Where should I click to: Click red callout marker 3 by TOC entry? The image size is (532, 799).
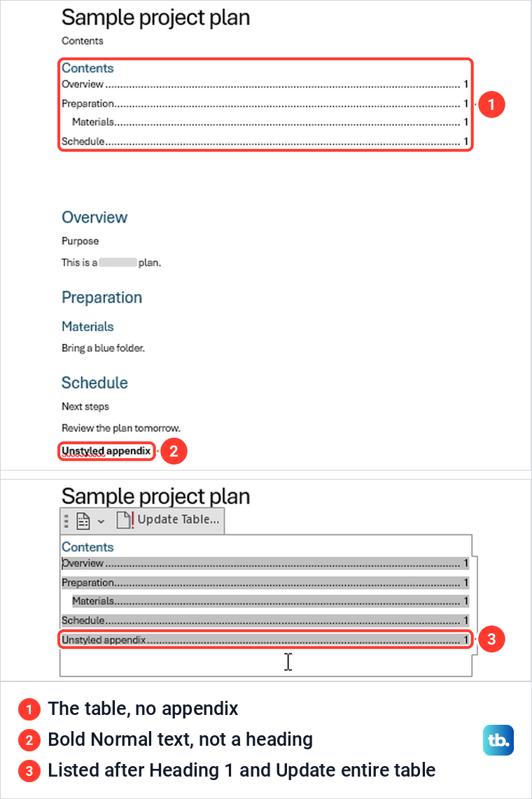tap(491, 639)
